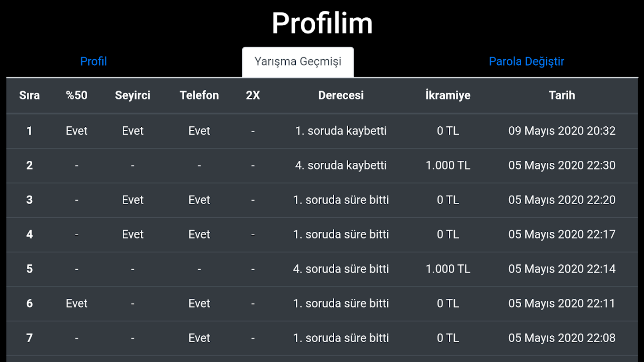Click the İkramiye column header
The height and width of the screenshot is (362, 644).
pos(448,95)
